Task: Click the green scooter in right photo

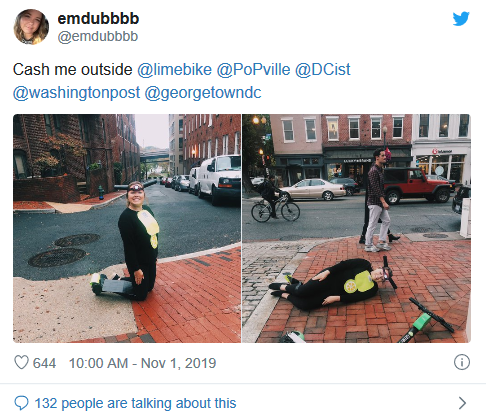Action: [425, 320]
